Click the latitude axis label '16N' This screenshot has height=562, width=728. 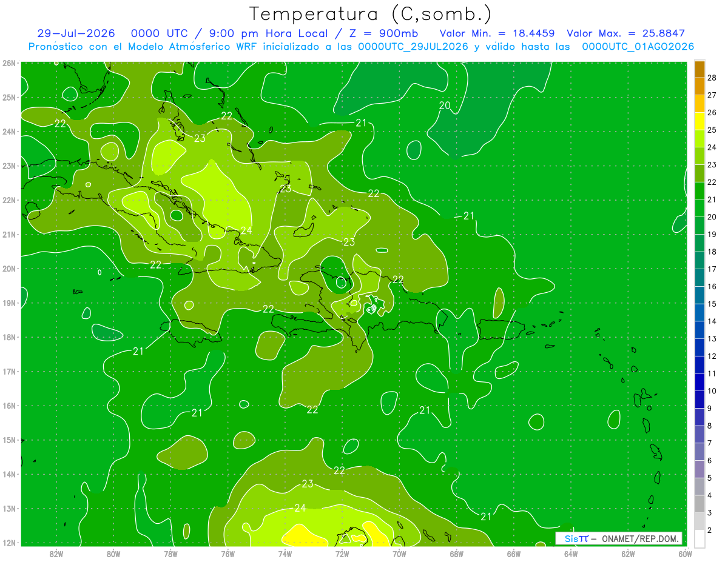coord(9,406)
